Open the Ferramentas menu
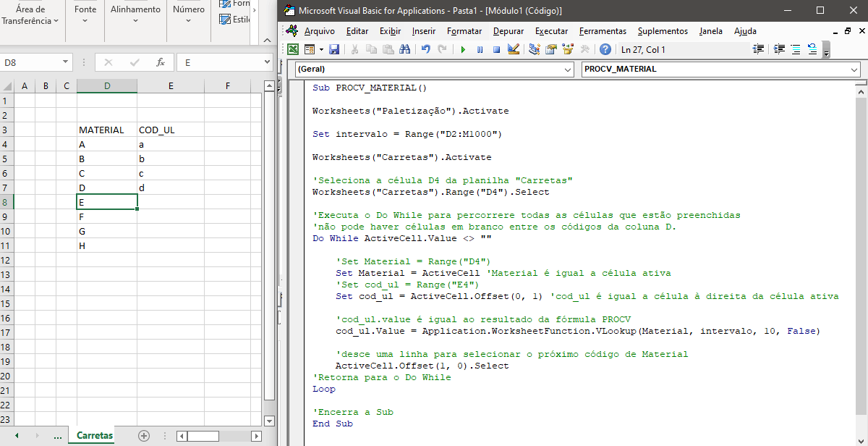 point(603,31)
